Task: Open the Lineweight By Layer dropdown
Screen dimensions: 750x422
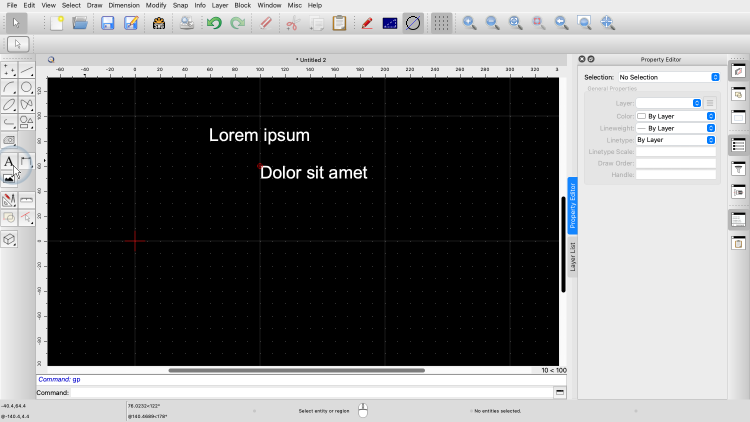Action: click(x=676, y=128)
